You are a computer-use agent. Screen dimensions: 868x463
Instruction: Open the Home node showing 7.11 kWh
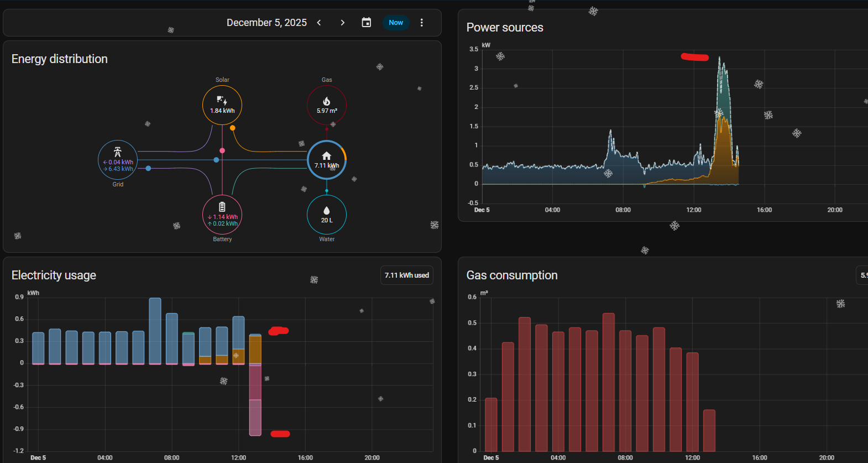pyautogui.click(x=327, y=160)
